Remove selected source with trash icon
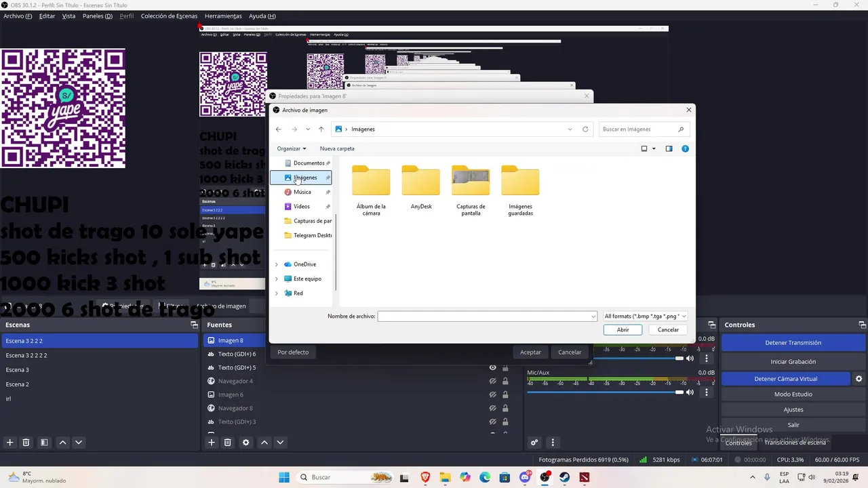Image resolution: width=868 pixels, height=488 pixels. coord(228,443)
